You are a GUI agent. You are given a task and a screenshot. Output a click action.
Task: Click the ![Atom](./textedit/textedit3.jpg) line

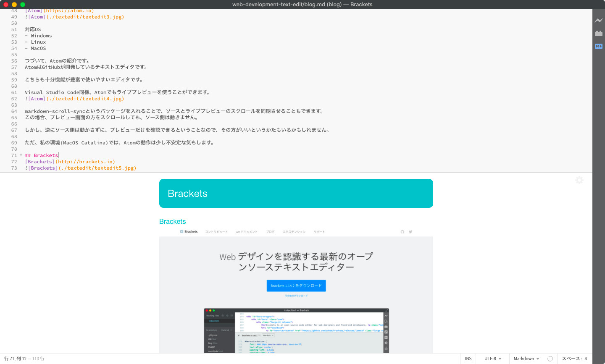click(74, 17)
